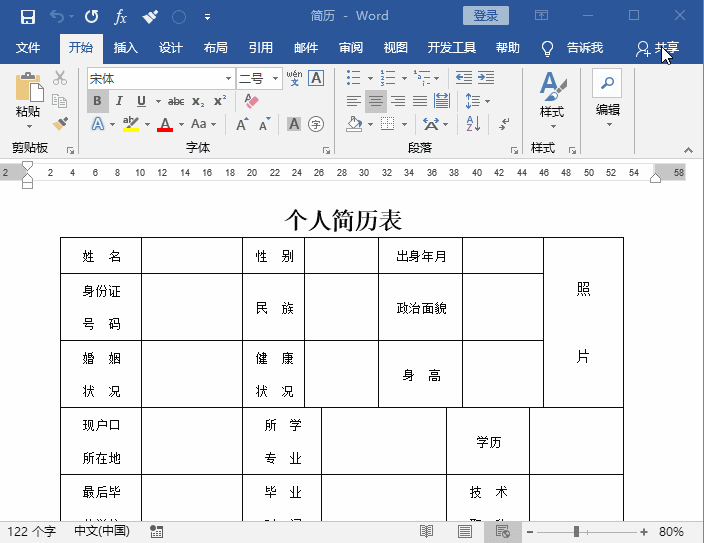Click the 122 个字 word count
Screen dimensions: 704x543
click(x=31, y=532)
